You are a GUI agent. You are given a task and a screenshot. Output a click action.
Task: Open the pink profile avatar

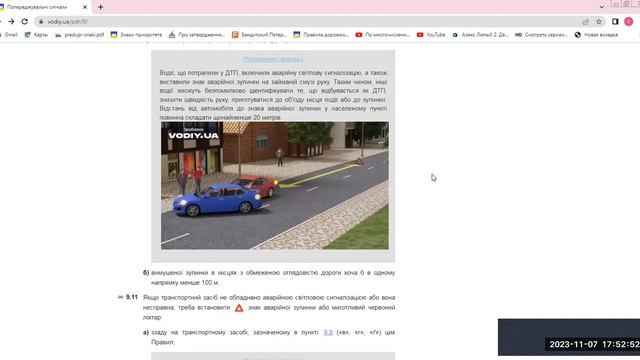pyautogui.click(x=629, y=22)
